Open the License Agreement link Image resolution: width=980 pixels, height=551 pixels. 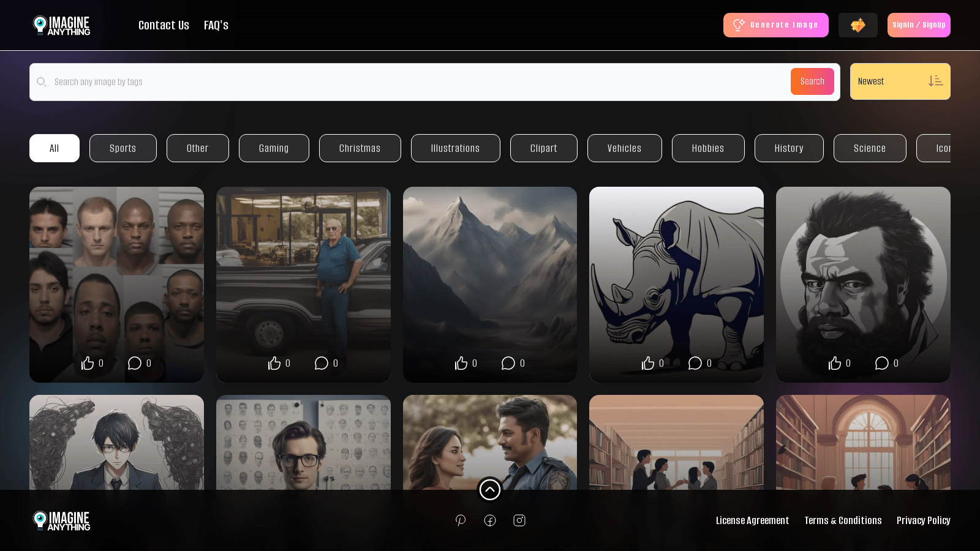(753, 520)
